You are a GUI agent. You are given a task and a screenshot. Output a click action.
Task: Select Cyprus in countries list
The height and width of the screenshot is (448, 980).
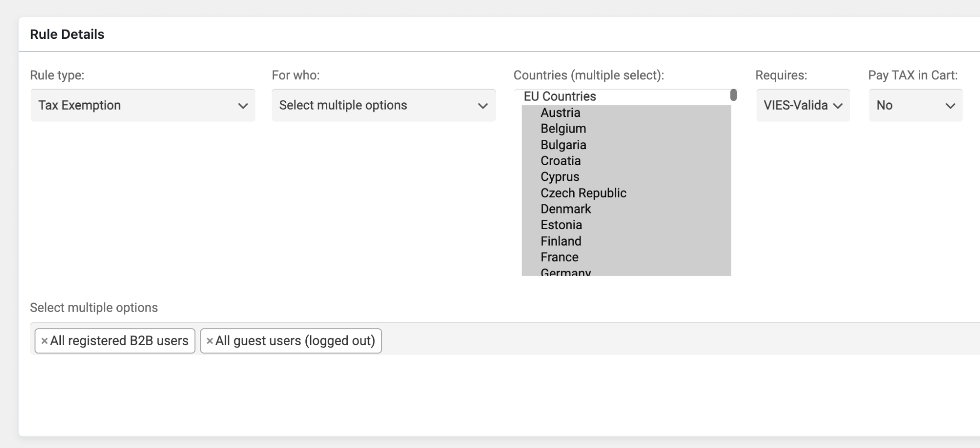pos(560,177)
